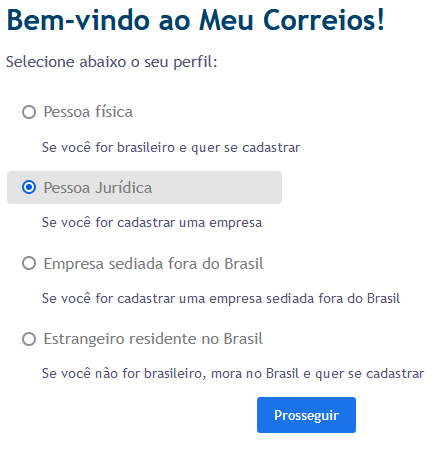
Task: Click the Prosseguir button
Action: point(306,415)
